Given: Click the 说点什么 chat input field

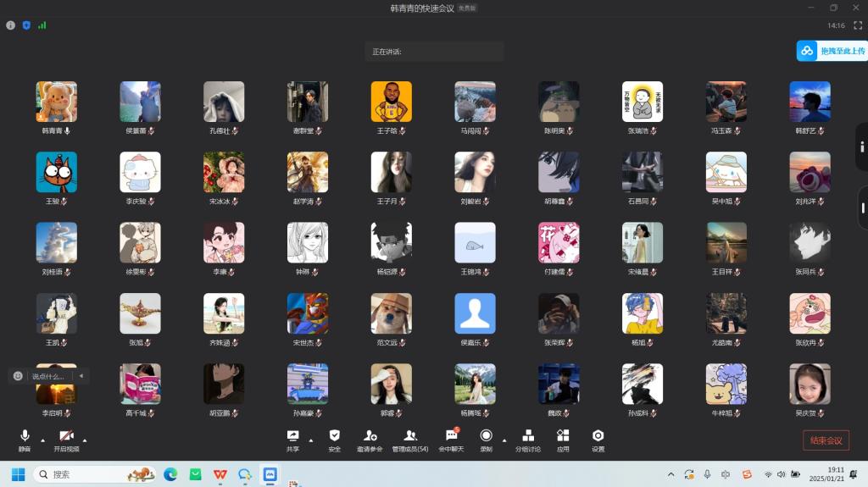Looking at the screenshot, I should [x=51, y=376].
